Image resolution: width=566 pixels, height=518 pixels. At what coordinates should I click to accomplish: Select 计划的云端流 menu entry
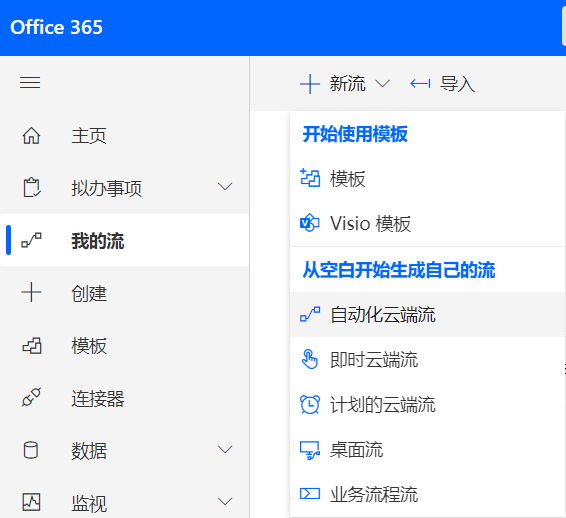pyautogui.click(x=427, y=405)
